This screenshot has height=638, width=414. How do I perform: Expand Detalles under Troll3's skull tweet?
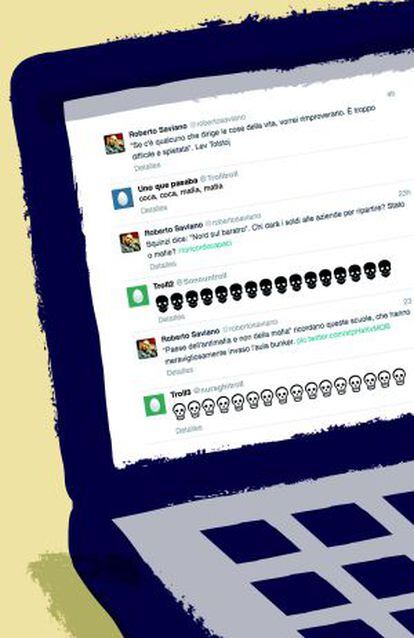pos(189,429)
